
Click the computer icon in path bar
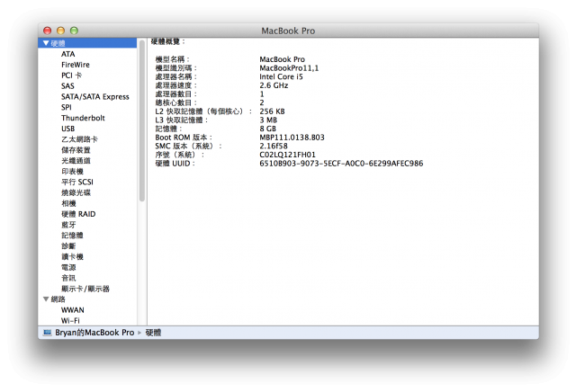pos(47,333)
